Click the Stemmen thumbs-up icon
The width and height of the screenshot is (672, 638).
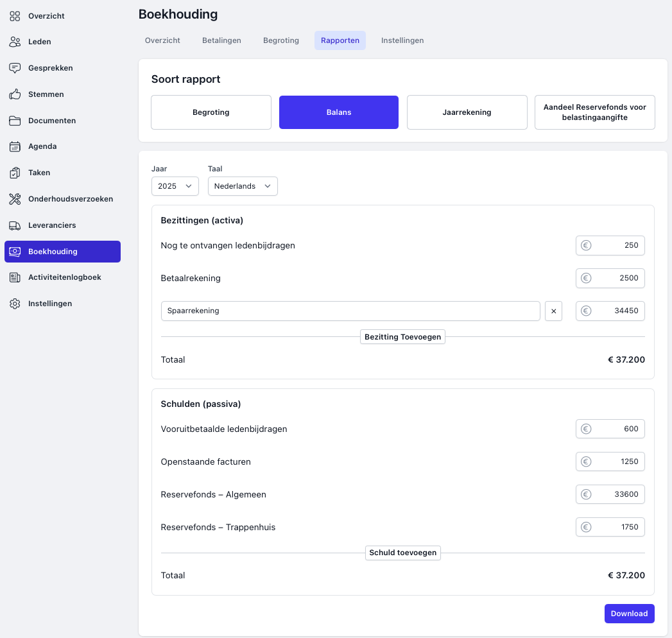coord(15,94)
